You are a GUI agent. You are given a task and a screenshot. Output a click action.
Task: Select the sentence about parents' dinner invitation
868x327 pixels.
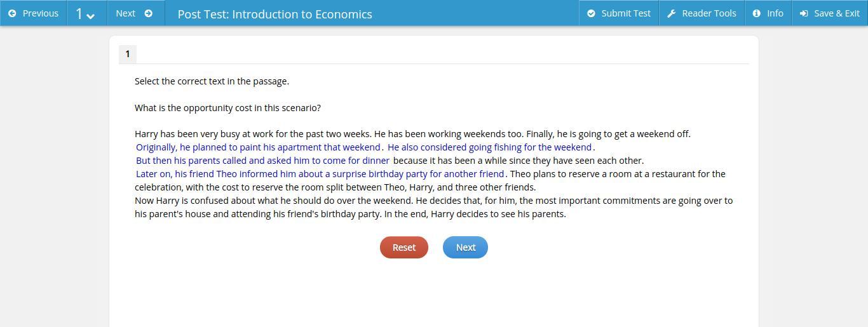pyautogui.click(x=262, y=161)
